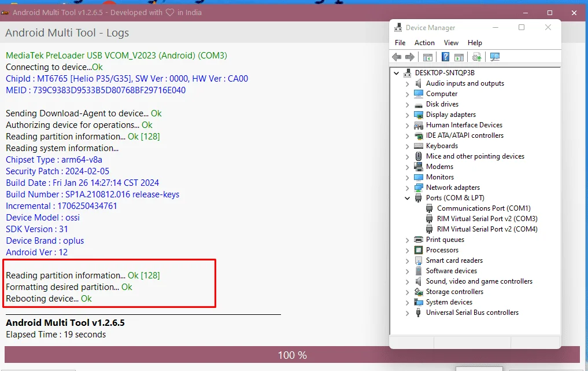Expand the Network adapters node
Screen dimensions: 588x371
pyautogui.click(x=407, y=188)
